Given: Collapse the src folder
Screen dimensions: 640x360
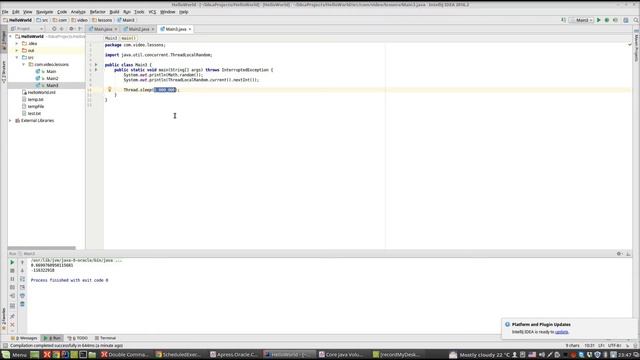Looking at the screenshot, I should pos(17,58).
